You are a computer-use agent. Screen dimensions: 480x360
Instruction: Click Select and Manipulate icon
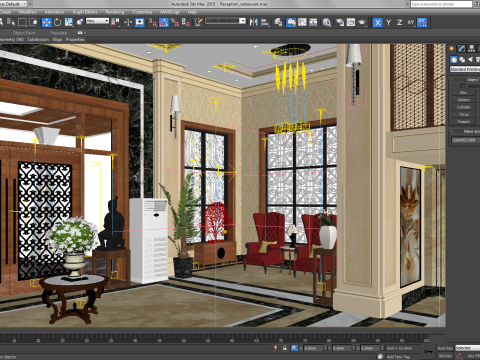coord(128,22)
